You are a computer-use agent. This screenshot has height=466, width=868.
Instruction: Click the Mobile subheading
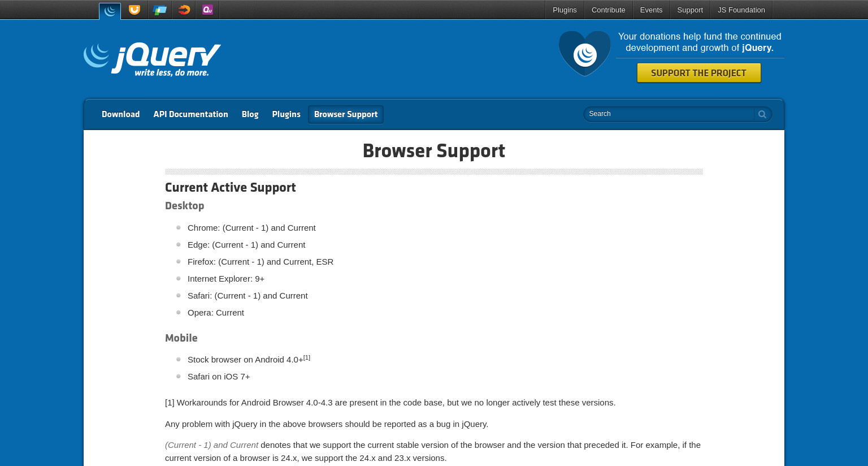tap(181, 338)
